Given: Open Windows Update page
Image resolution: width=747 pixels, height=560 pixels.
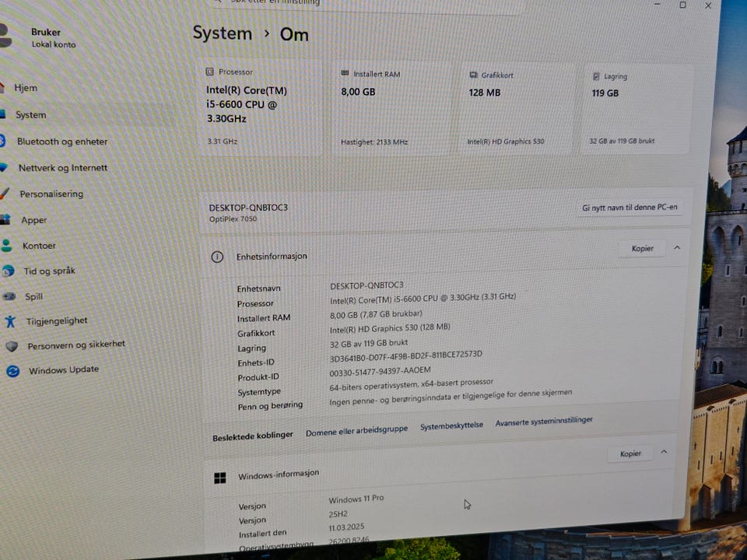Looking at the screenshot, I should [x=63, y=369].
